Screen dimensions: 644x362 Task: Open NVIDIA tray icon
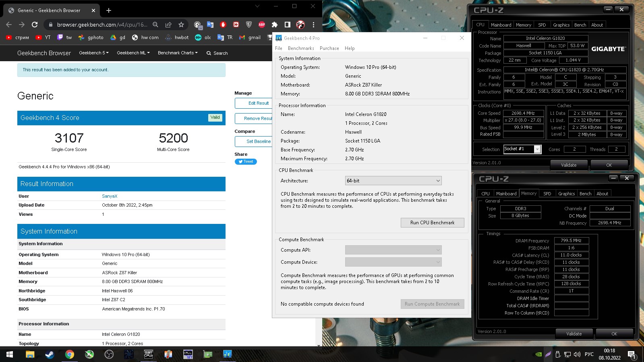[538, 354]
